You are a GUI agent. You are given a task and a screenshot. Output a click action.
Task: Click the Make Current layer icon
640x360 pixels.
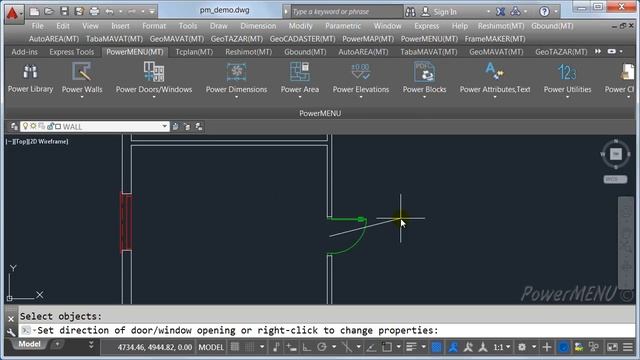176,127
